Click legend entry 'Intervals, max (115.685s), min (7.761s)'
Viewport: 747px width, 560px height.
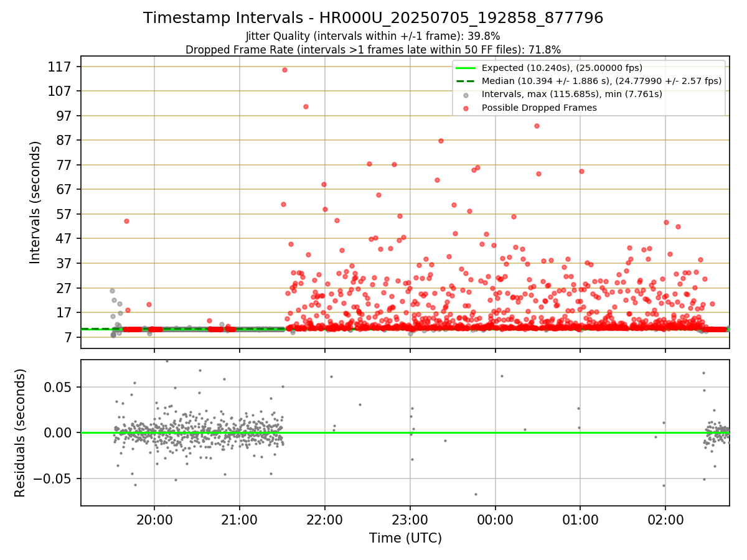572,94
